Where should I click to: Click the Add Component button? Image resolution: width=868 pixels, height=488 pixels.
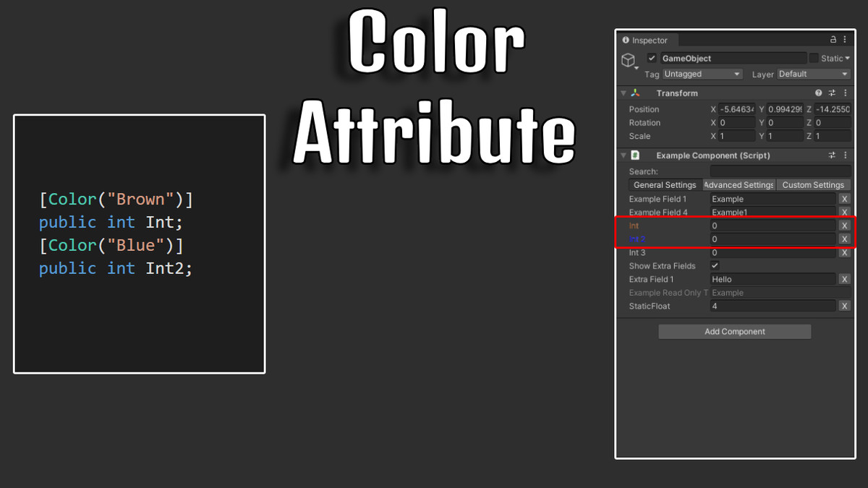point(734,331)
